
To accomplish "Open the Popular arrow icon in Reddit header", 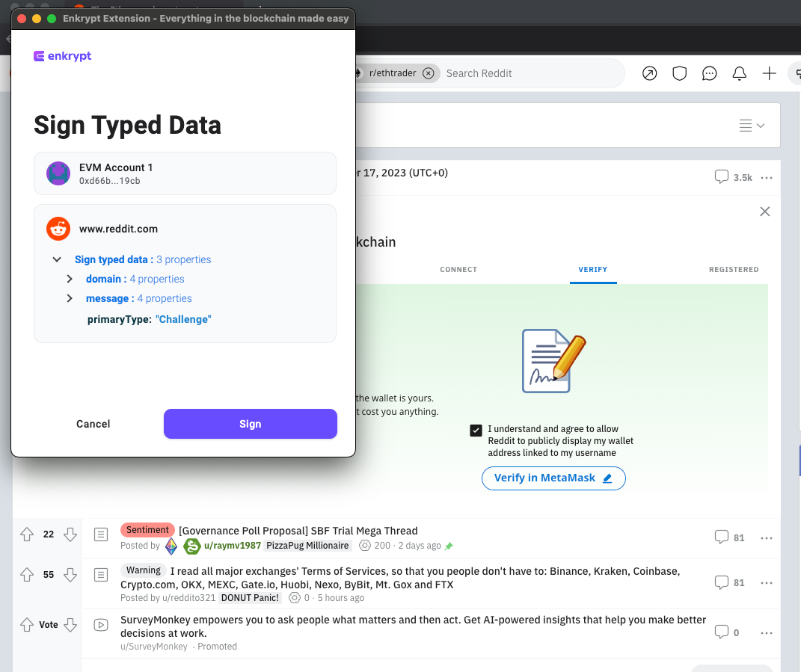I will coord(649,73).
